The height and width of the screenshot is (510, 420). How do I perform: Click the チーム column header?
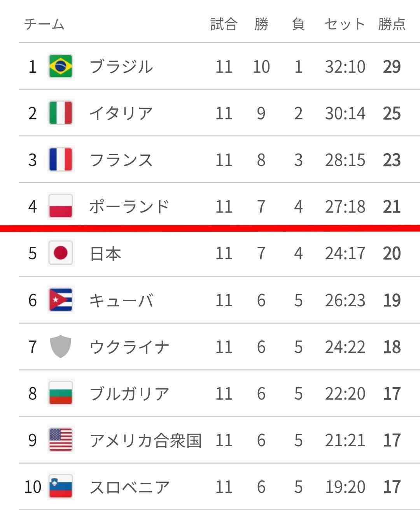click(x=44, y=24)
